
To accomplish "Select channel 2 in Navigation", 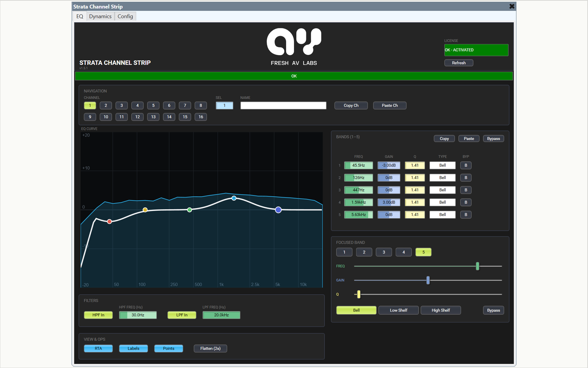I will (106, 106).
